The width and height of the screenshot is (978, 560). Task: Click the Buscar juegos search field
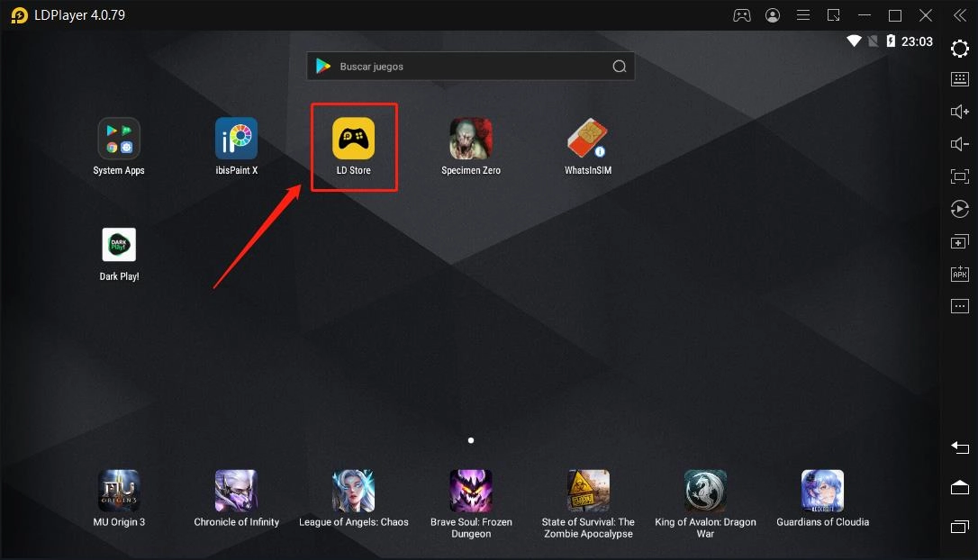pyautogui.click(x=471, y=66)
